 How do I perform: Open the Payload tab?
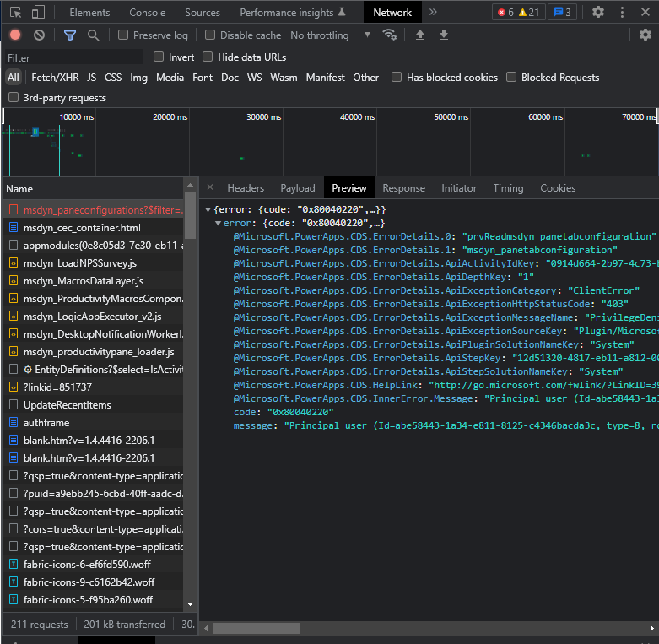point(298,188)
